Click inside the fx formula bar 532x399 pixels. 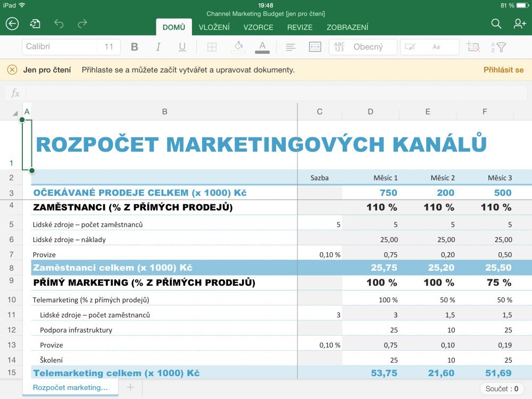[266, 93]
